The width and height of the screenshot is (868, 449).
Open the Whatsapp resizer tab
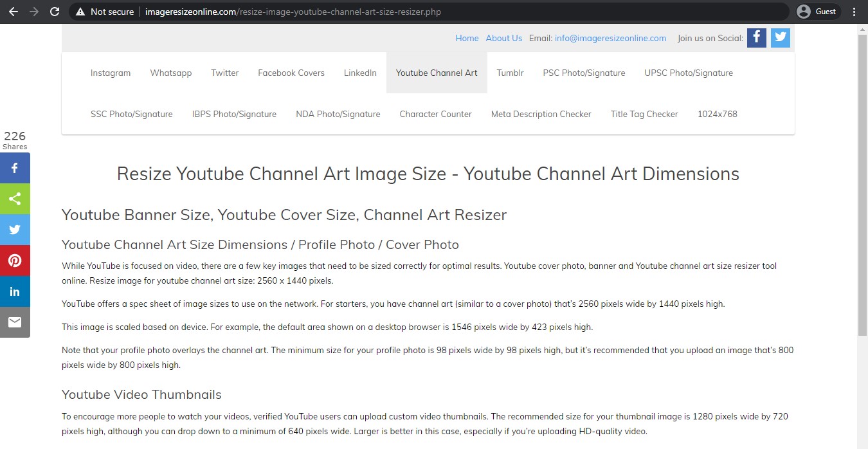pos(171,73)
